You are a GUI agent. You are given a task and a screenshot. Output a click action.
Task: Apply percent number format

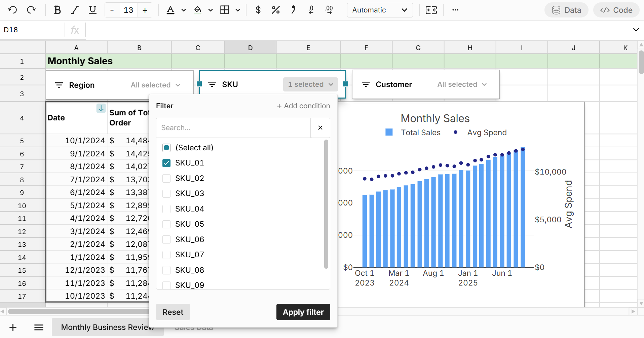coord(275,10)
